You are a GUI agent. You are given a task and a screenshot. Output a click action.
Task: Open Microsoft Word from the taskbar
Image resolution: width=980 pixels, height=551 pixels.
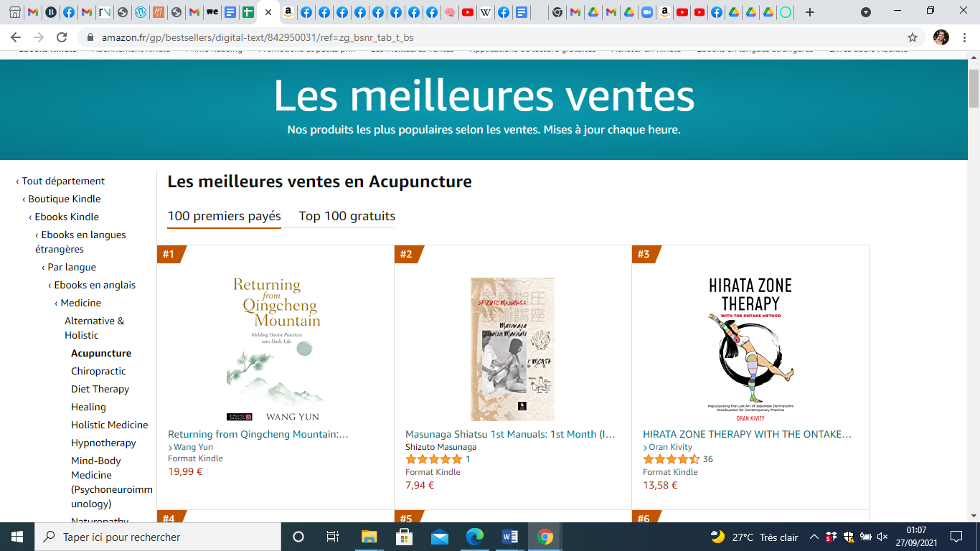pyautogui.click(x=510, y=537)
